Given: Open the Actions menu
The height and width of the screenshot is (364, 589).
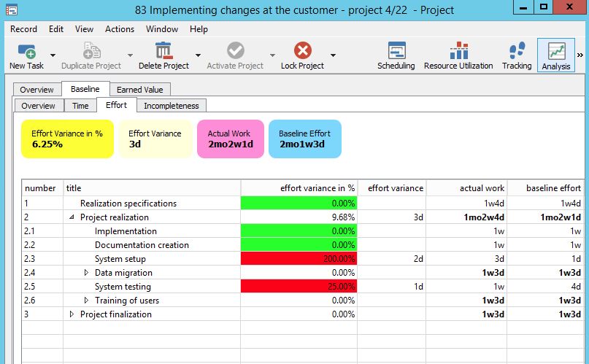Looking at the screenshot, I should (x=120, y=29).
